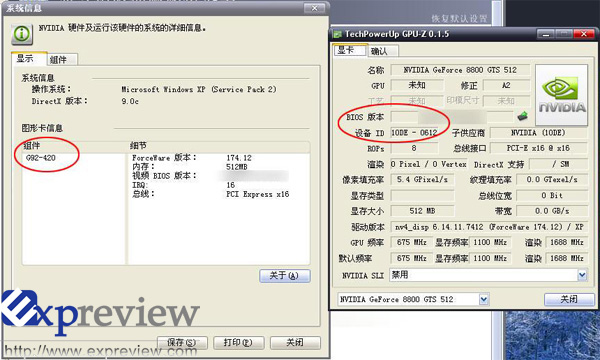Minimize the GPU-Z window
Screen dimensions: 600x360
[x=545, y=34]
